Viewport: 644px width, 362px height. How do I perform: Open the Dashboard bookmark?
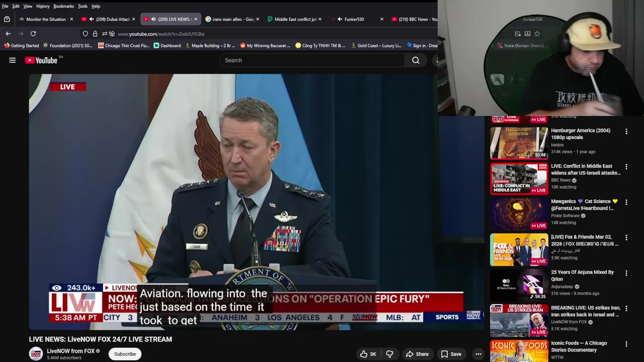167,46
